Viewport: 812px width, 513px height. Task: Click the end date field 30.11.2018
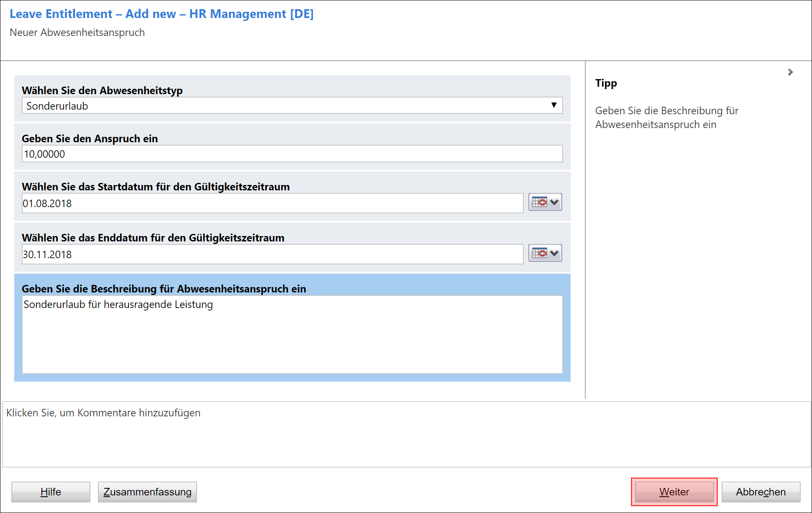pos(272,254)
